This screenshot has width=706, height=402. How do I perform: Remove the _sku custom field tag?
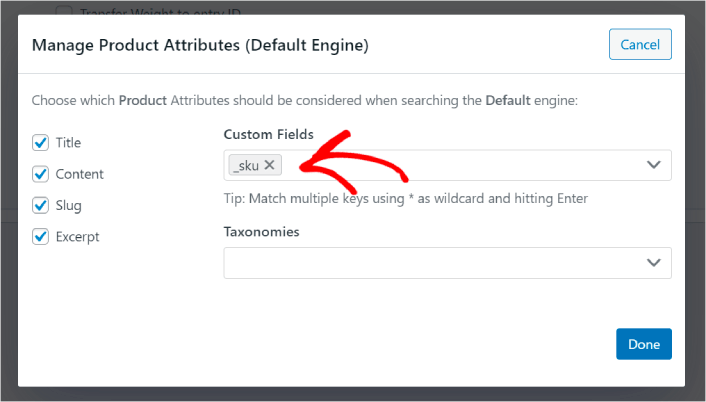point(269,165)
